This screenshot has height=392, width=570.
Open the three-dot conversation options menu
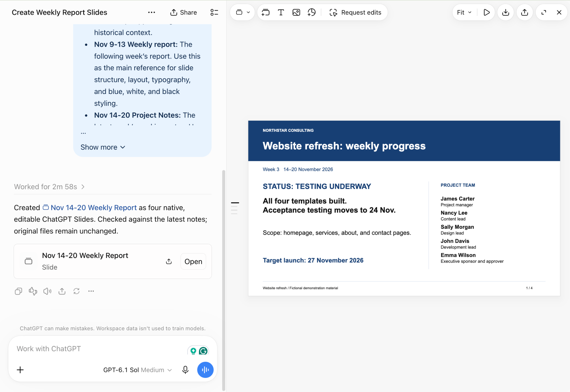coord(151,12)
